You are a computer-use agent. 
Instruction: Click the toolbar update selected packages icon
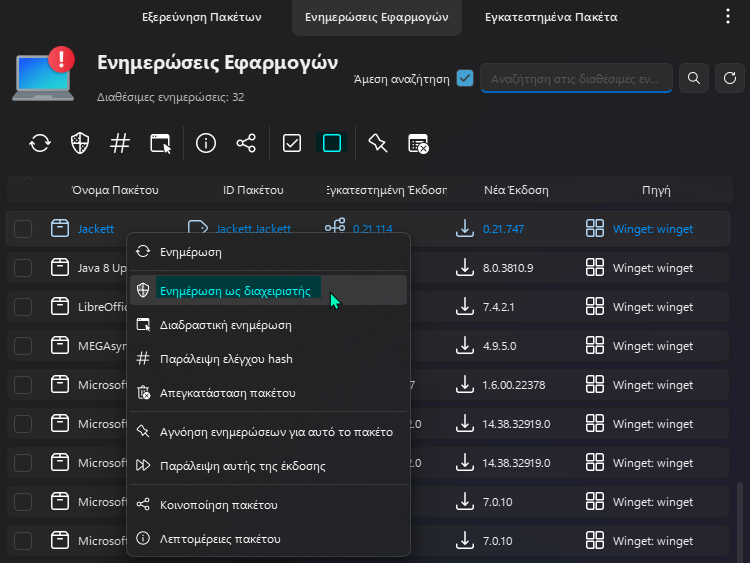click(40, 143)
